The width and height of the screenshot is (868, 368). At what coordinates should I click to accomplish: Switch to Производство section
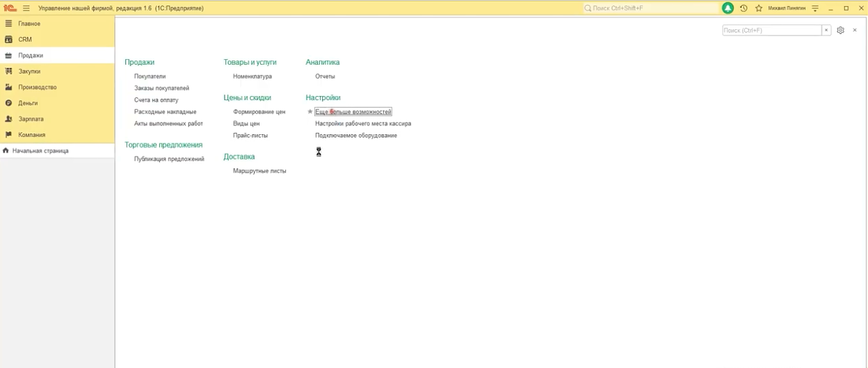(x=37, y=88)
